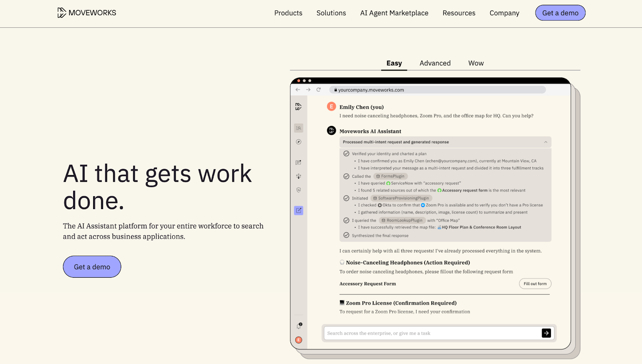The width and height of the screenshot is (642, 364).
Task: Click the Fill out form button
Action: click(535, 284)
